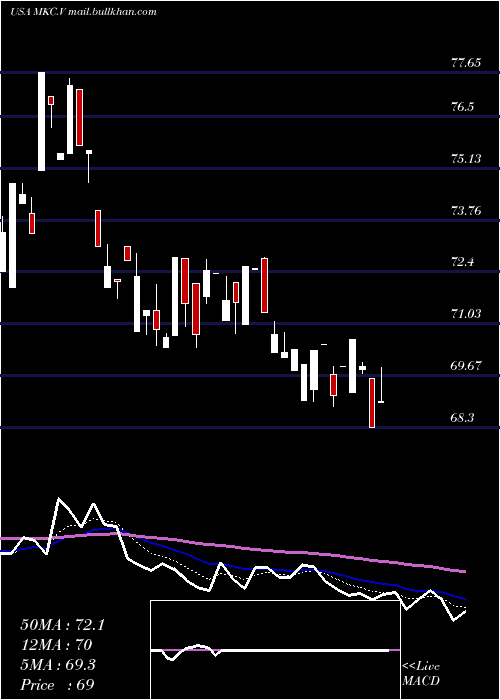Image resolution: width=500 pixels, height=700 pixels.
Task: Click the Price : 69 readout
Action: point(57,685)
